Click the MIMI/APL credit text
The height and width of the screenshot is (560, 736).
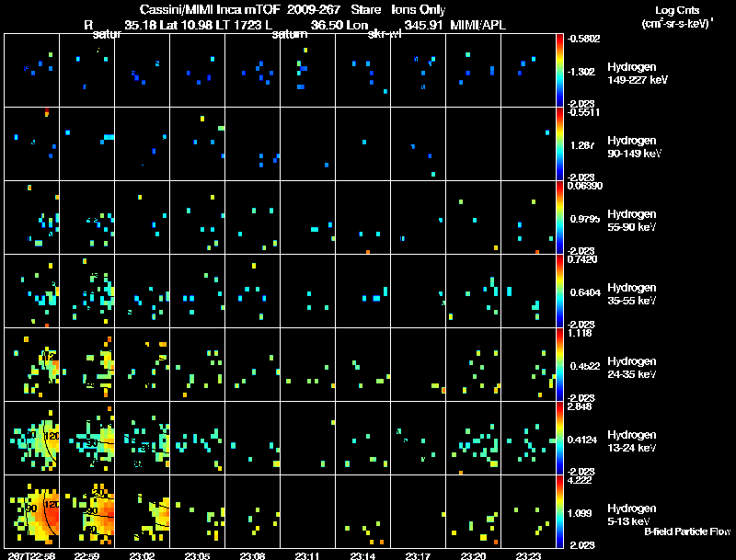(x=477, y=25)
